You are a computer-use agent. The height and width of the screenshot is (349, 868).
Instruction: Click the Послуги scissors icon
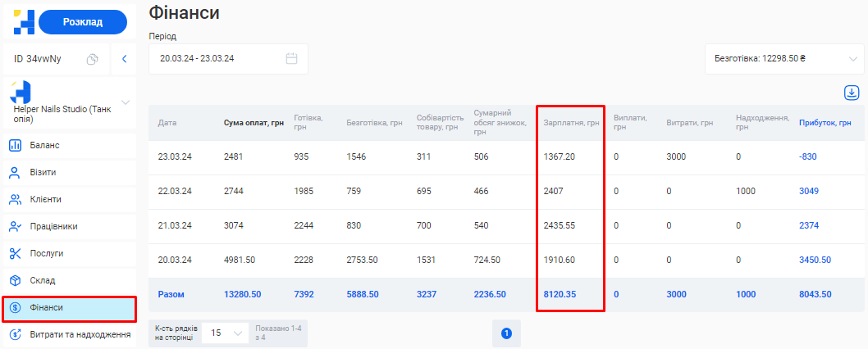(x=15, y=254)
